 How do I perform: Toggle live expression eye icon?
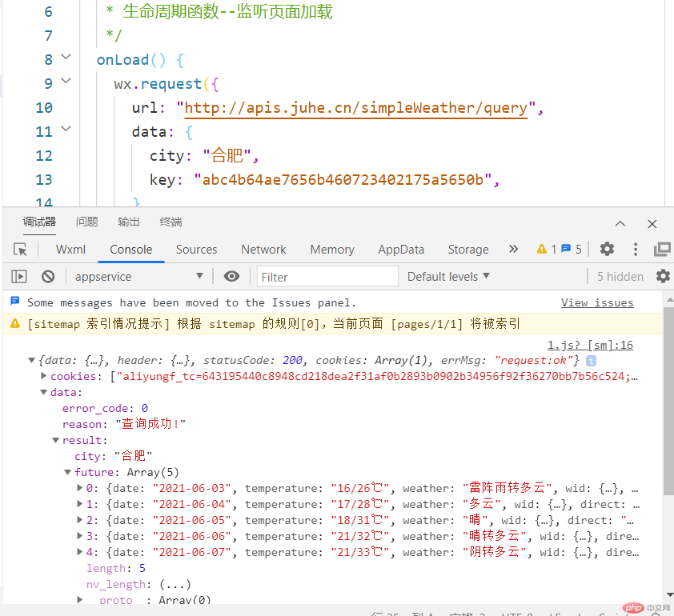point(231,276)
